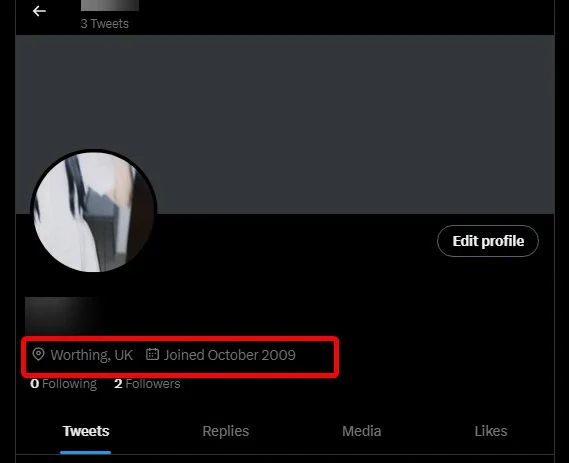The width and height of the screenshot is (569, 463).
Task: Click the 3 Tweets count label
Action: (x=105, y=24)
